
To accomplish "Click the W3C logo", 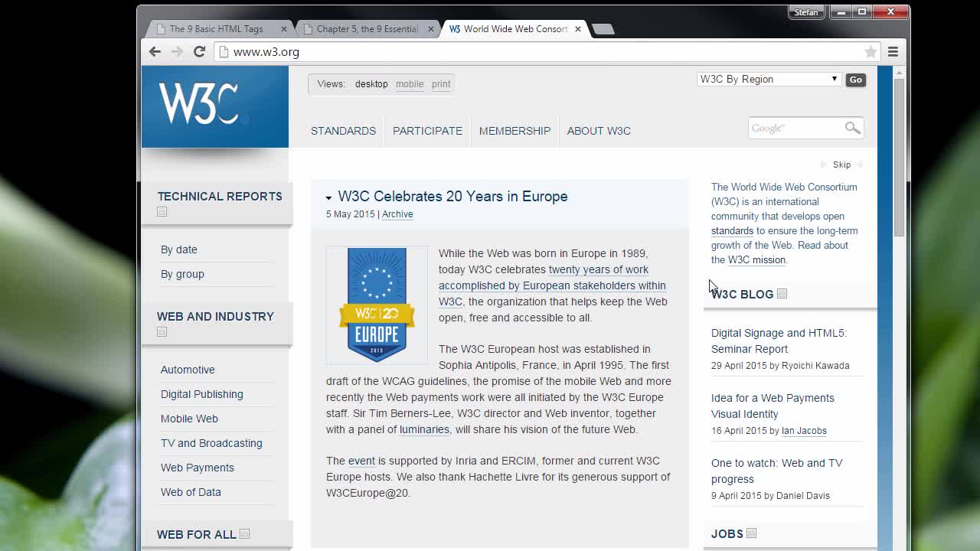I will pos(215,106).
